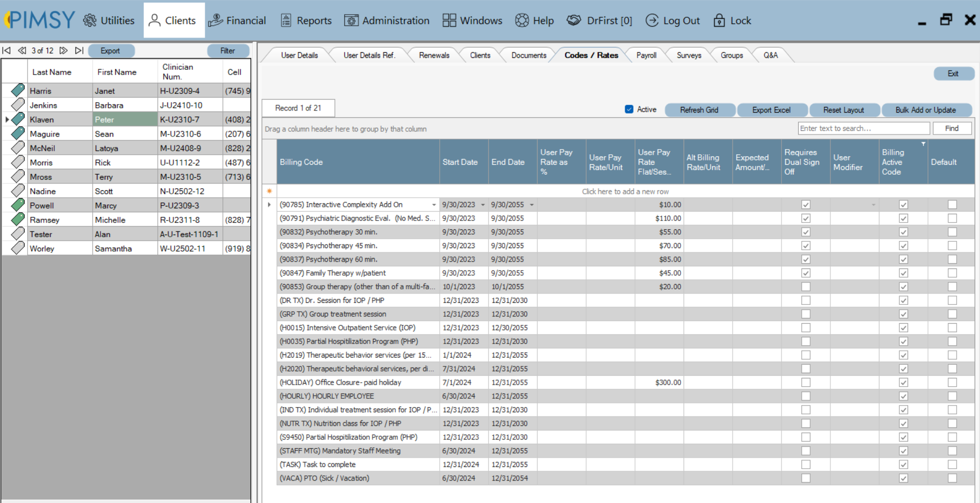Click the Refresh Grid button
Image resolution: width=980 pixels, height=503 pixels.
pyautogui.click(x=700, y=109)
